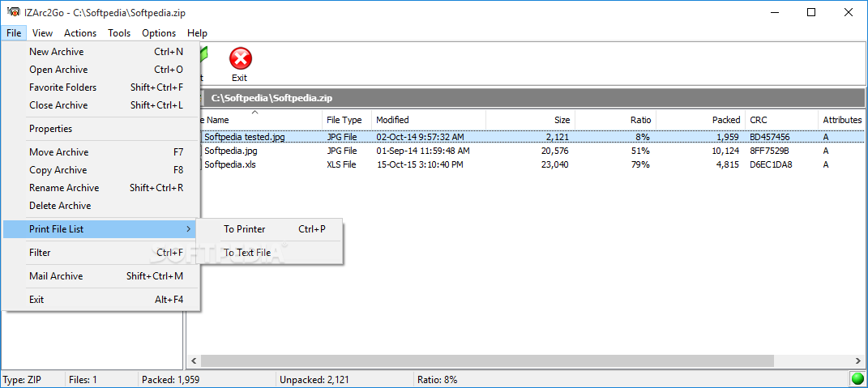Choose Rename Archive menu entry
This screenshot has height=388, width=868.
click(100, 187)
